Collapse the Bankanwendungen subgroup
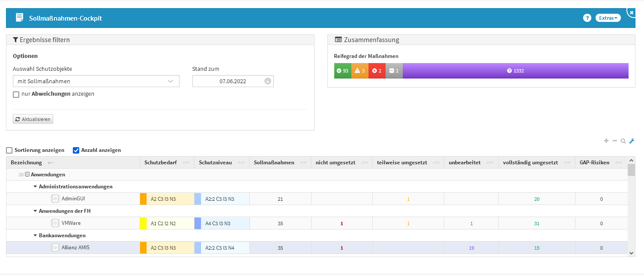Image resolution: width=644 pixels, height=275 pixels. click(35, 236)
